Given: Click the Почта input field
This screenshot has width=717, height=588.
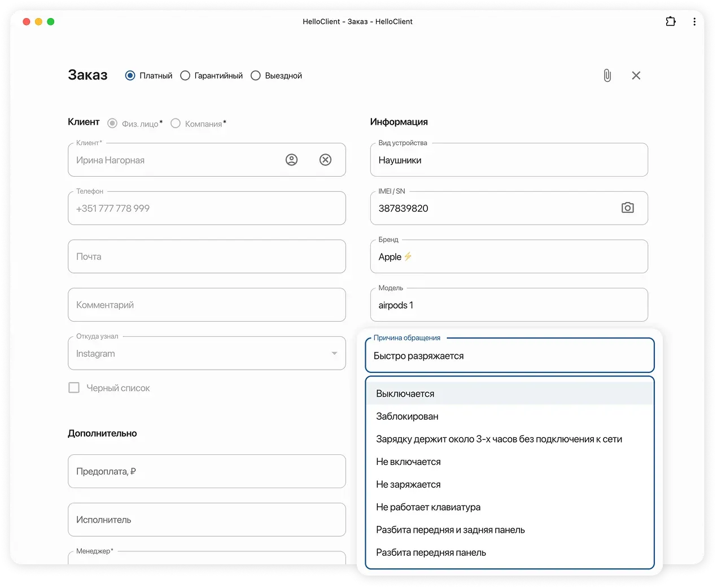Looking at the screenshot, I should [x=207, y=257].
